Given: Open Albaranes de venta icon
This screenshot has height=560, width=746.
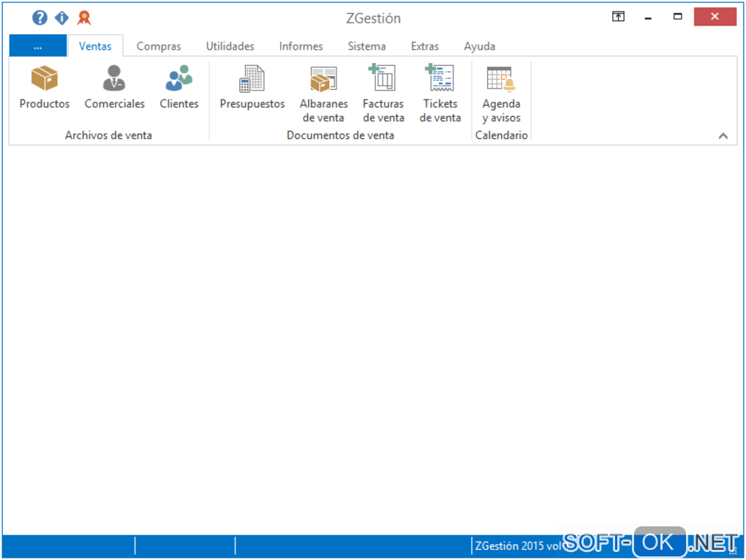Looking at the screenshot, I should coord(323,79).
